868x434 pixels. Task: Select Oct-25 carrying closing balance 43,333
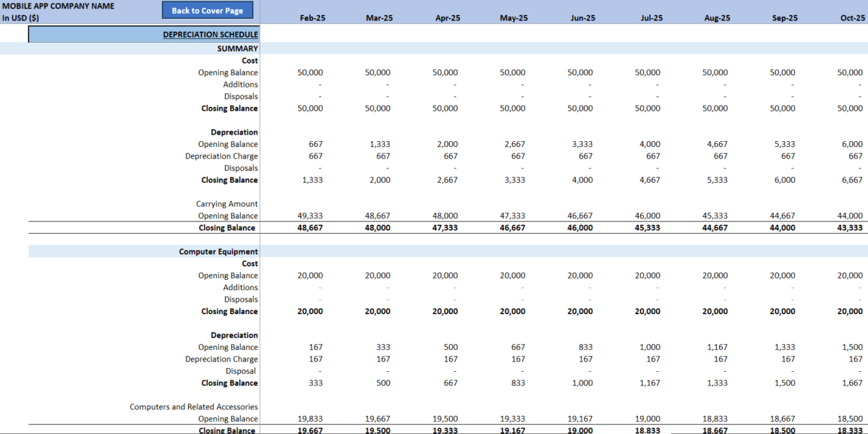click(x=849, y=228)
